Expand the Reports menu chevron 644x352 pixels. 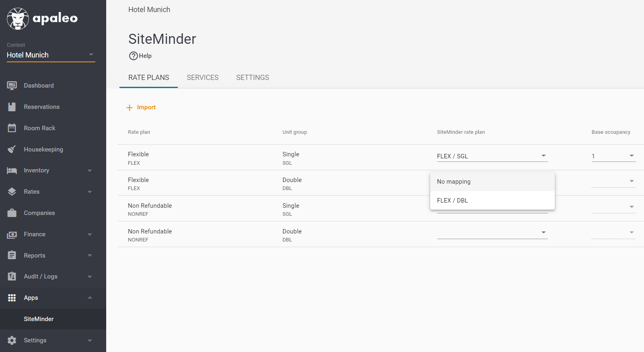click(x=90, y=256)
